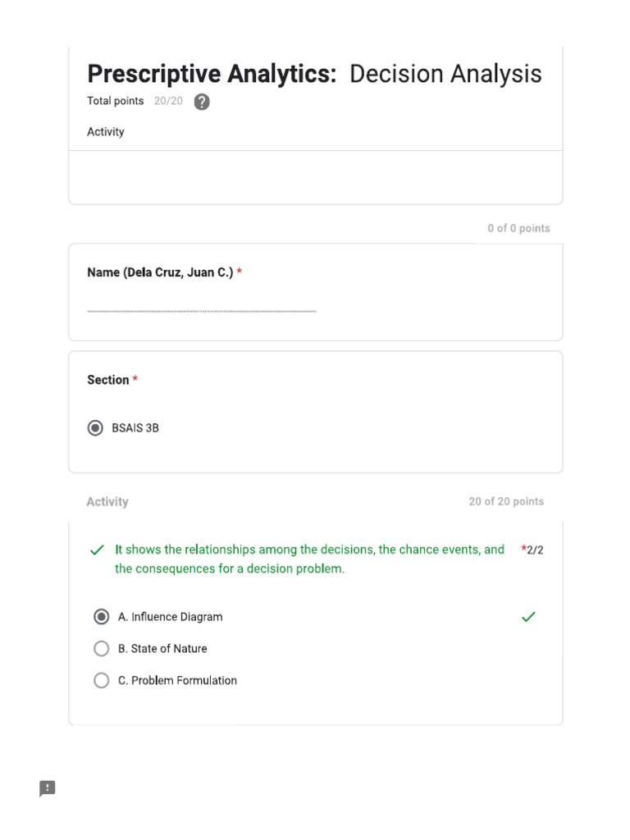Image resolution: width=630 pixels, height=840 pixels.
Task: Click the influence diagram question text
Action: tap(309, 559)
